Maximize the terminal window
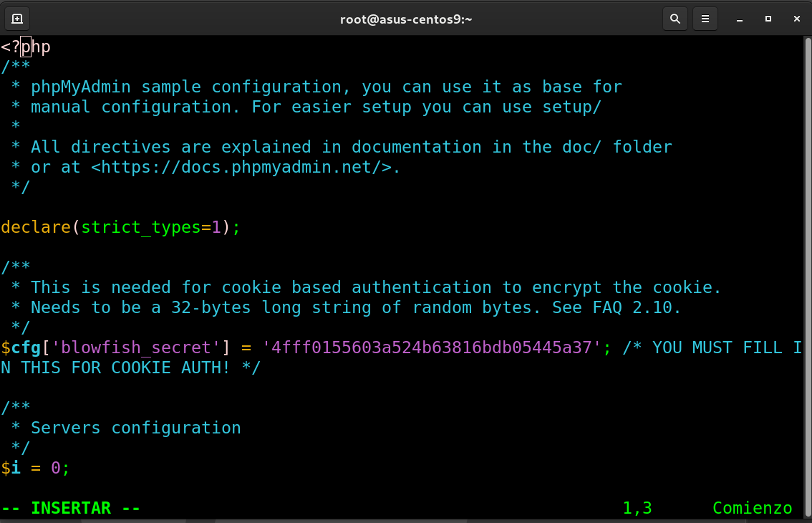The height and width of the screenshot is (523, 812). [768, 19]
